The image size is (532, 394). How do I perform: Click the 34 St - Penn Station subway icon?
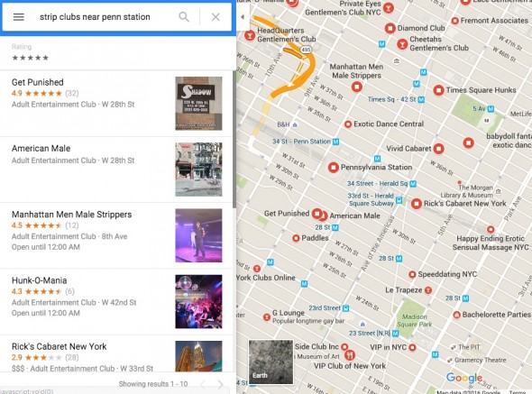point(335,142)
